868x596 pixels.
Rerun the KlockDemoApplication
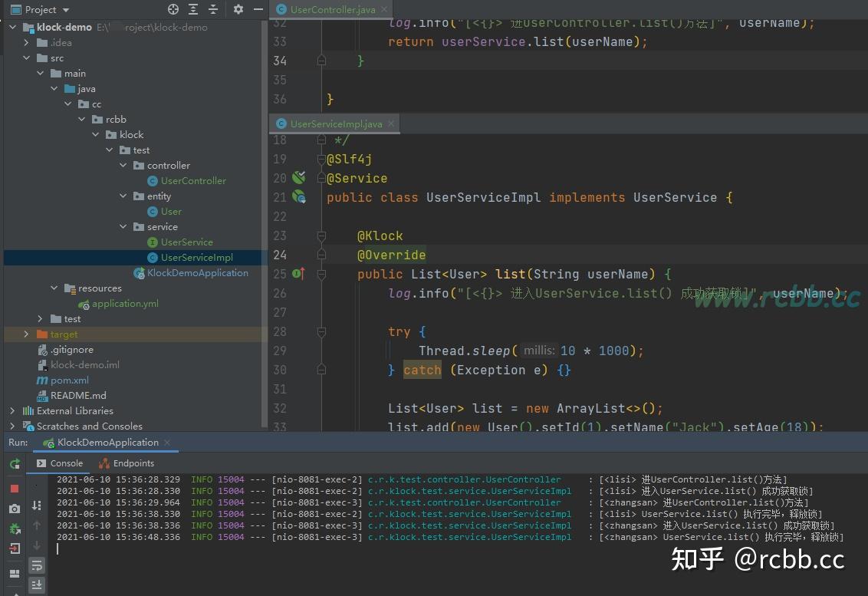pos(14,464)
